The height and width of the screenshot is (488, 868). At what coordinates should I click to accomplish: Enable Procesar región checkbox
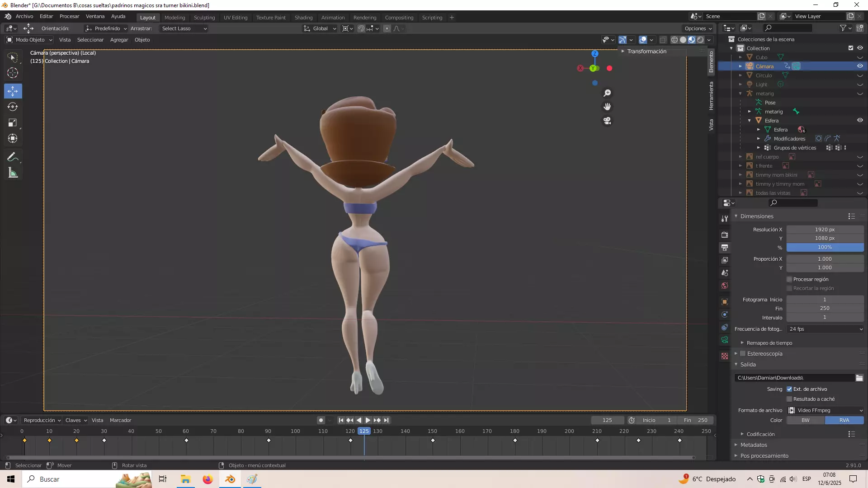point(789,279)
